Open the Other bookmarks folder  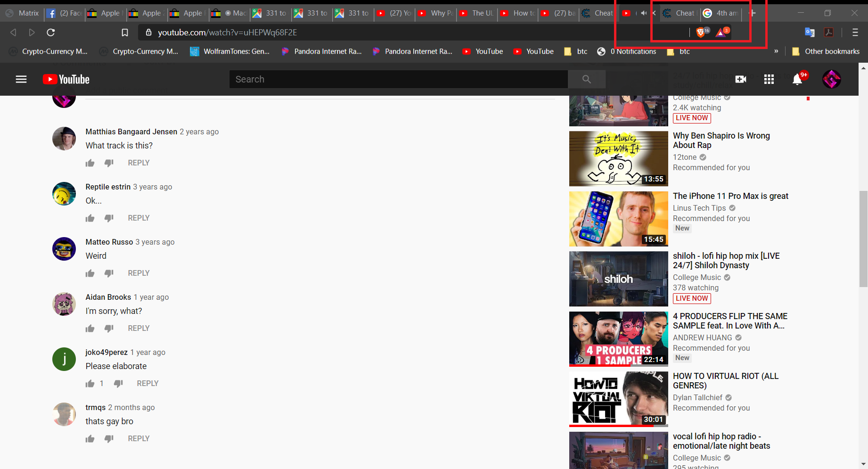[826, 51]
